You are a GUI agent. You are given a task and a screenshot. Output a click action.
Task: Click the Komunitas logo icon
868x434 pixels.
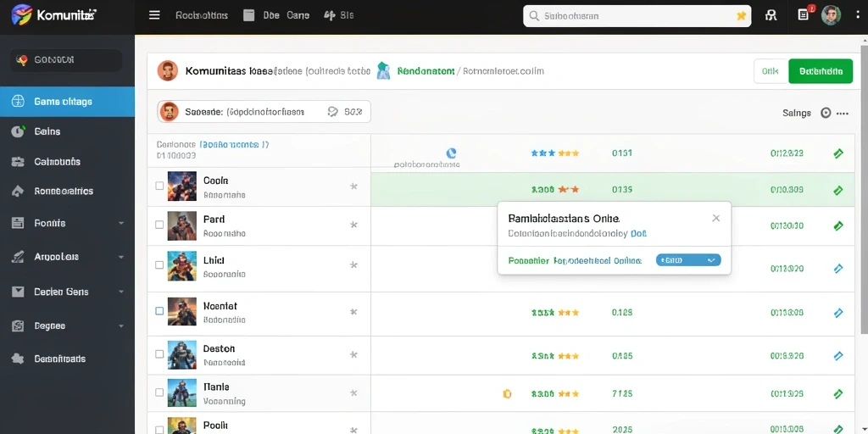pyautogui.click(x=22, y=15)
